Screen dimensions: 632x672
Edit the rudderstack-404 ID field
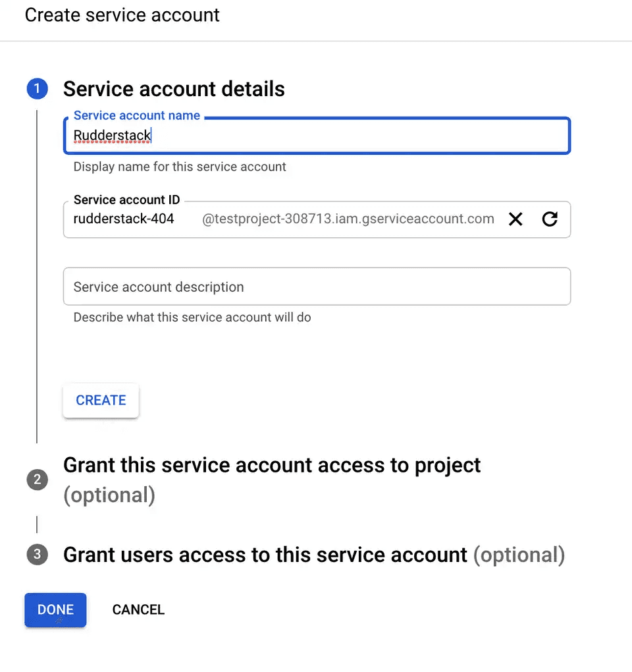pyautogui.click(x=124, y=219)
